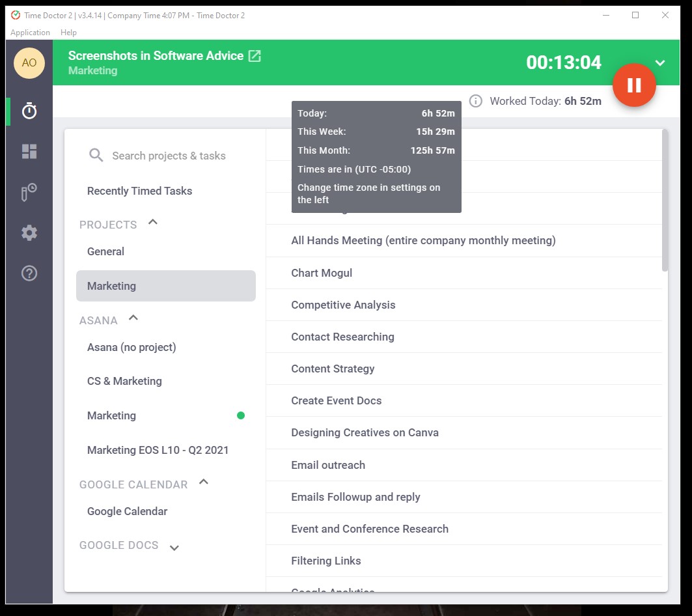Click Screenshots in Software Advice title
Screen dimensions: 692x616
click(156, 55)
